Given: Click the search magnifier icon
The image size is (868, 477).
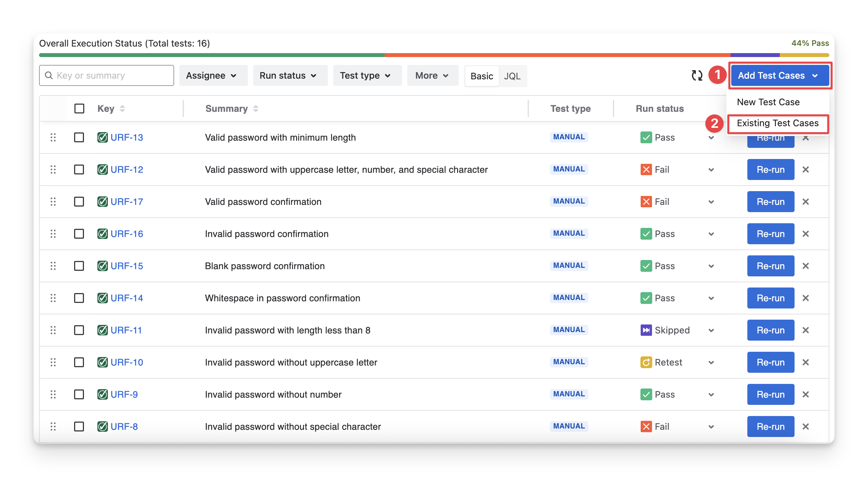Looking at the screenshot, I should click(x=49, y=75).
